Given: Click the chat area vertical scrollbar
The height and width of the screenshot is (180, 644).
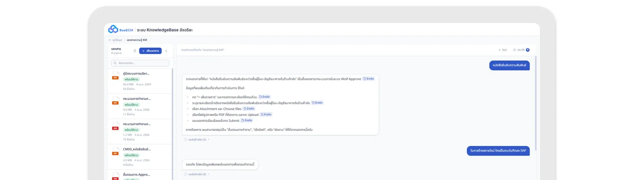Looking at the screenshot, I should coord(535,103).
